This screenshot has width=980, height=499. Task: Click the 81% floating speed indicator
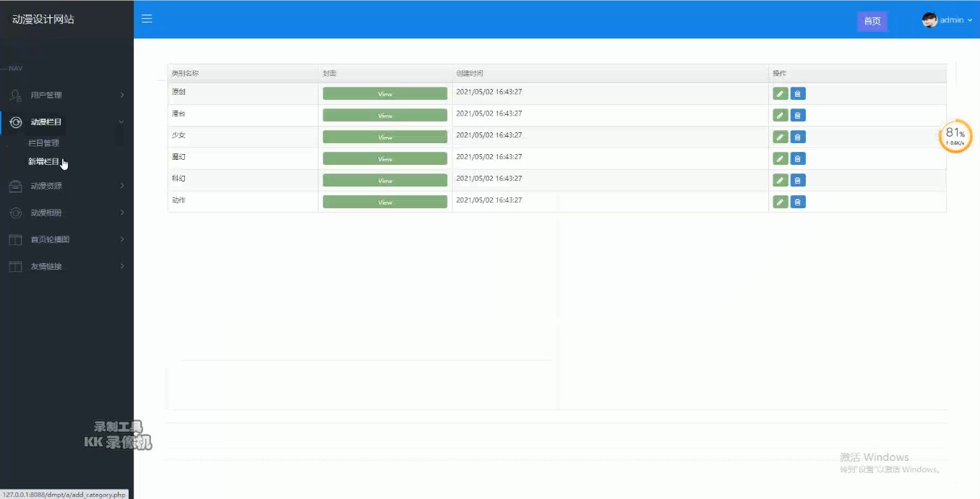955,136
